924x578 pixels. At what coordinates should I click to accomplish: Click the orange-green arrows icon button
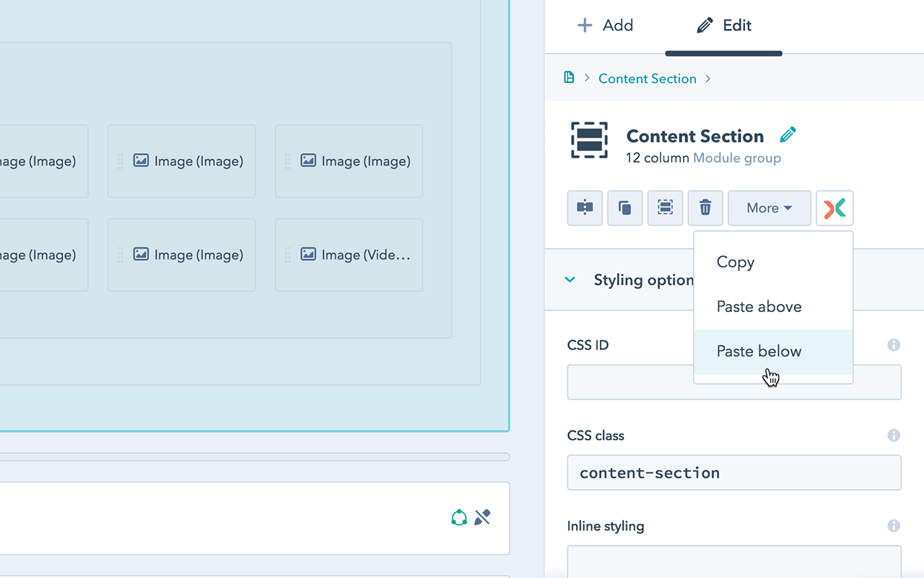[834, 208]
